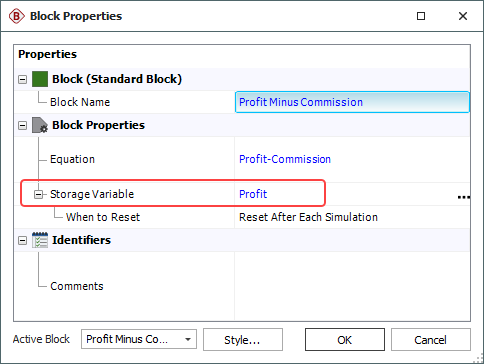Screen dimensions: 484x364
Task: Click the red B logo in title bar
Action: [17, 16]
